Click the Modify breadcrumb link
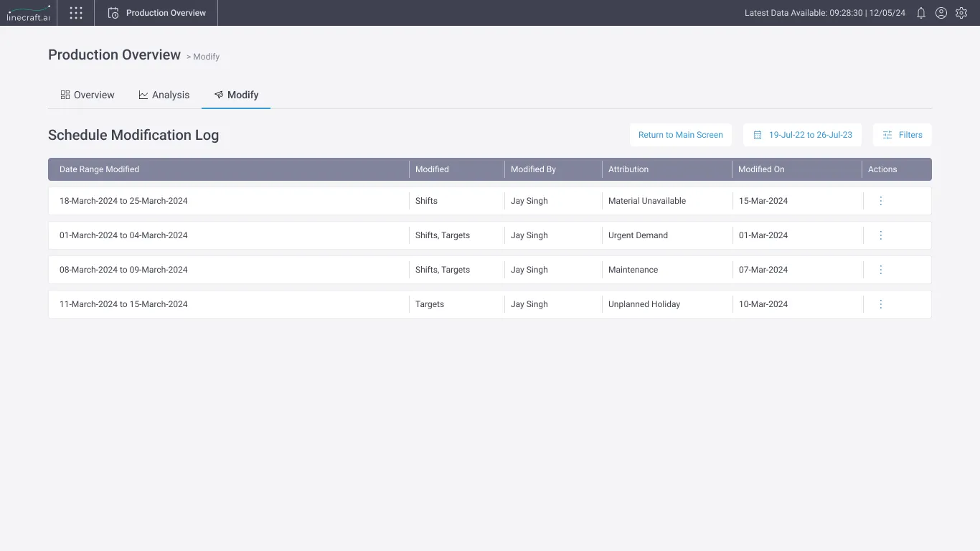This screenshot has width=980, height=551. click(206, 57)
